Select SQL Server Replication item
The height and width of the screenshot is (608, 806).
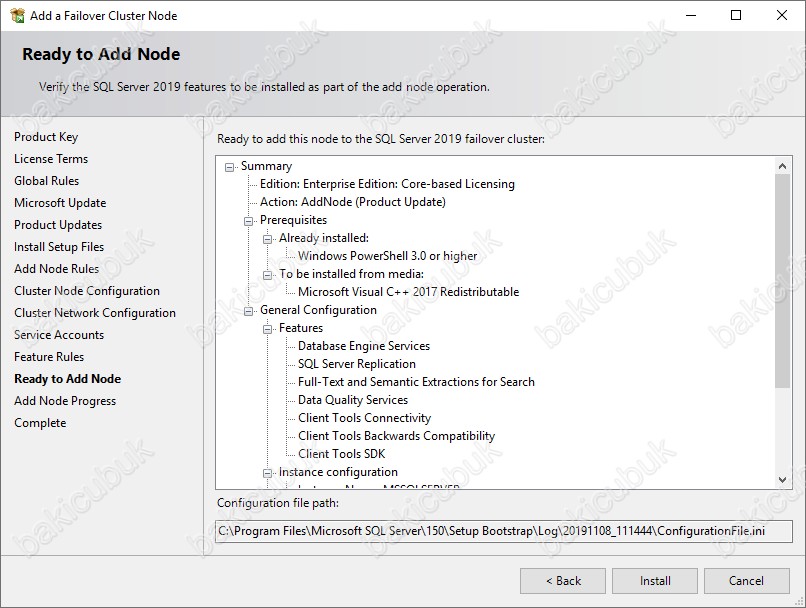pyautogui.click(x=357, y=364)
